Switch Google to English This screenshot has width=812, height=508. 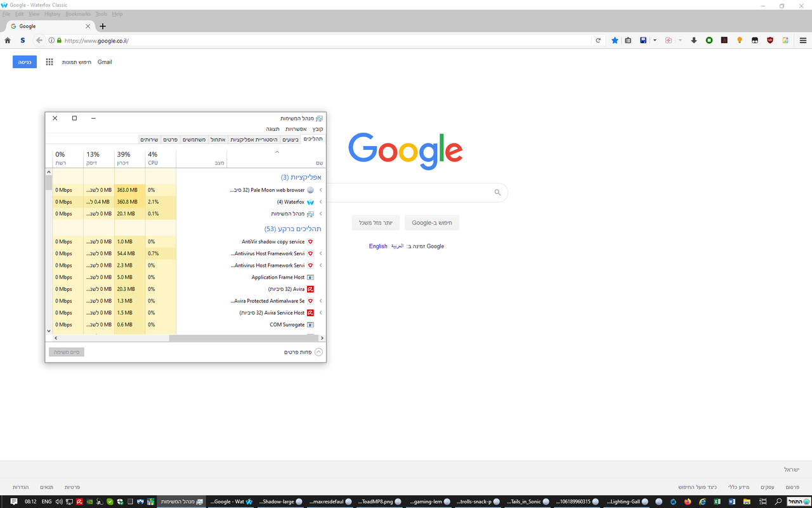[378, 246]
